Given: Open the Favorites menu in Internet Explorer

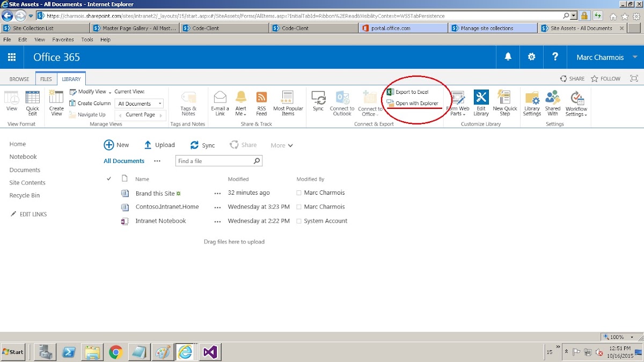Looking at the screenshot, I should [x=63, y=39].
